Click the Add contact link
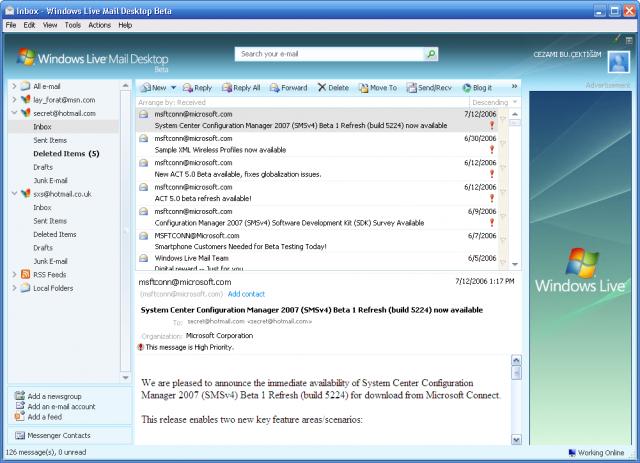This screenshot has height=463, width=640. pos(246,294)
